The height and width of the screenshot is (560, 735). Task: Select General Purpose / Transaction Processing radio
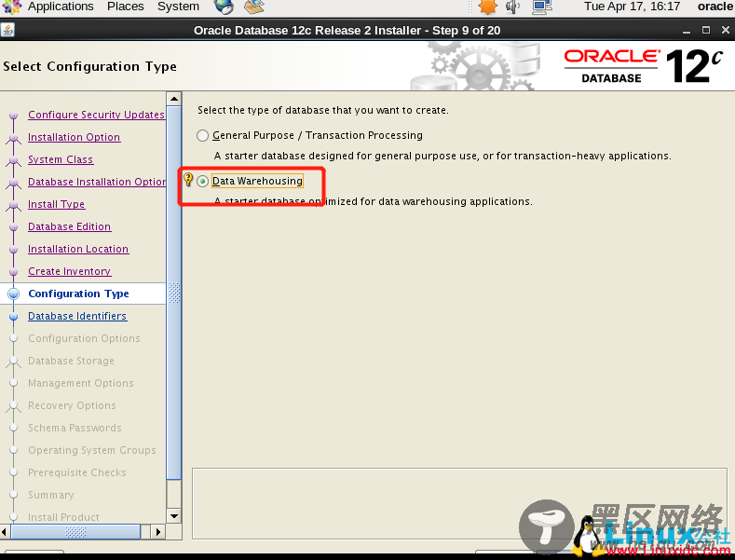coord(202,135)
